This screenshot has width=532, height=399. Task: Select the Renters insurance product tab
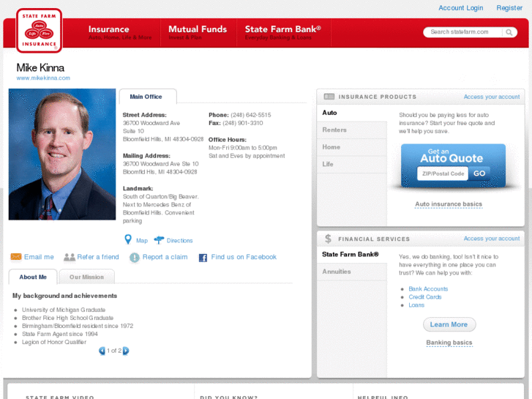[352, 130]
